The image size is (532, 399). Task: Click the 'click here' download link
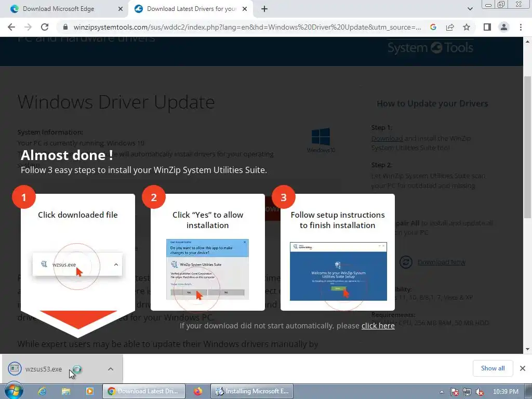pyautogui.click(x=378, y=326)
